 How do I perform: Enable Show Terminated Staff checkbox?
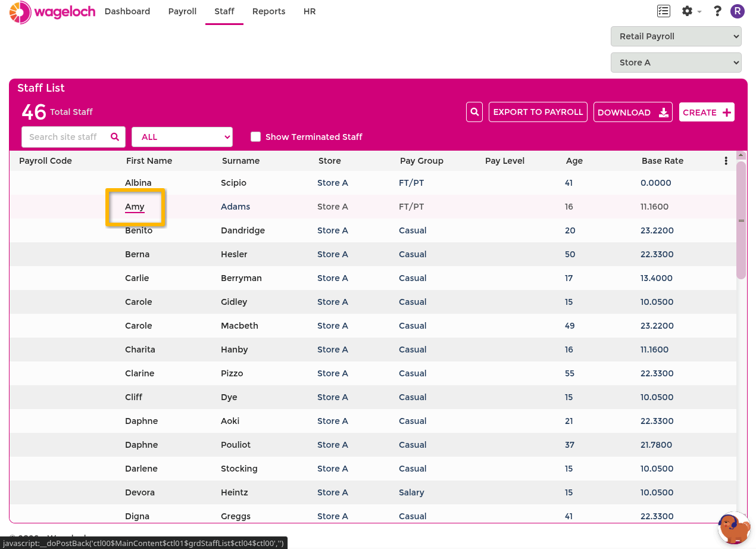[256, 137]
